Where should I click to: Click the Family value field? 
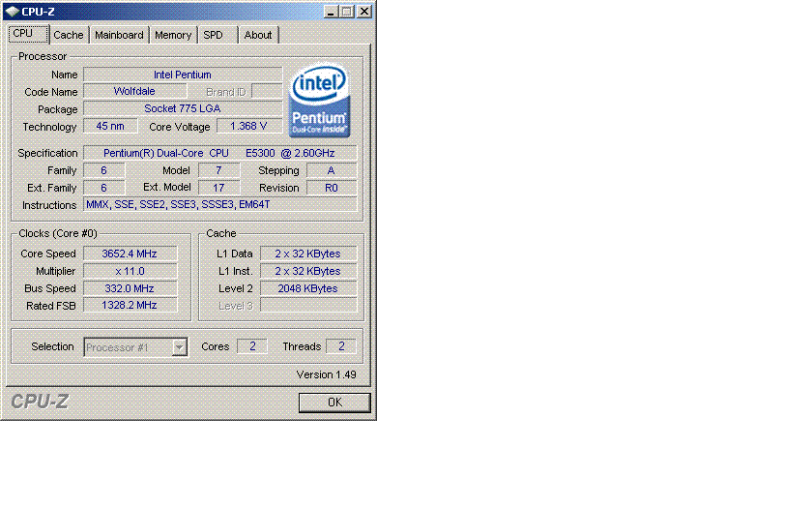point(104,170)
